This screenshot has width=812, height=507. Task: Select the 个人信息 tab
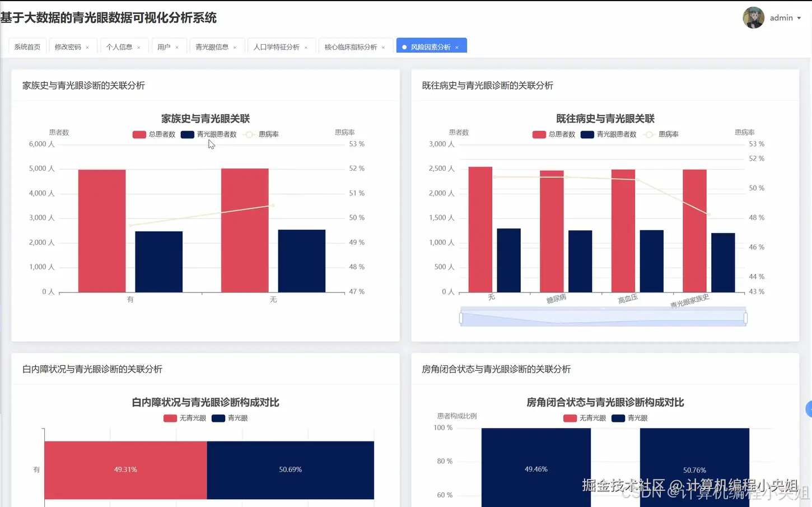119,46
